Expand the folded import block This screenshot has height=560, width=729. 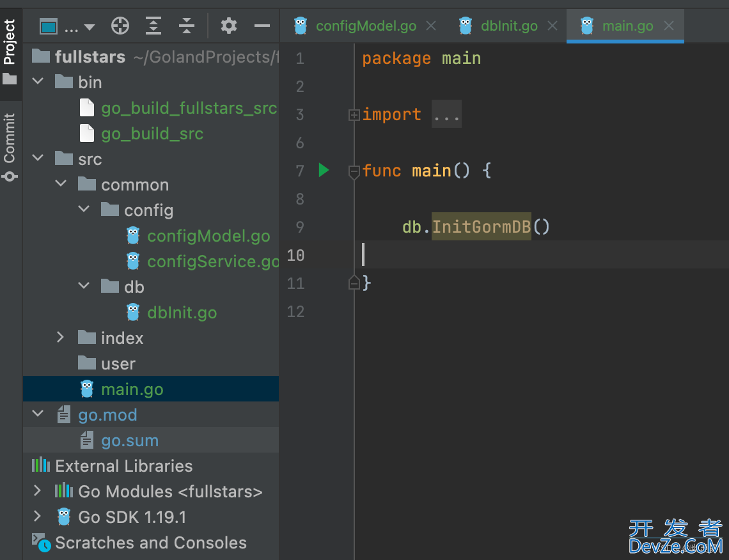[354, 115]
